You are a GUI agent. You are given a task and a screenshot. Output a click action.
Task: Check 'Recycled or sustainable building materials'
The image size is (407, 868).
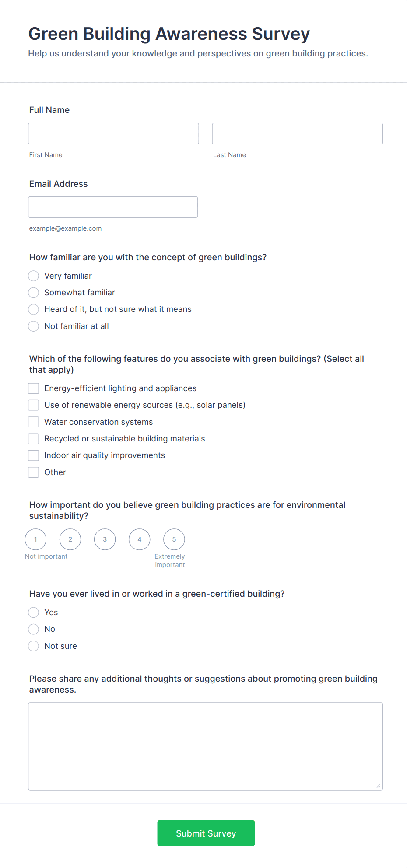(x=33, y=438)
